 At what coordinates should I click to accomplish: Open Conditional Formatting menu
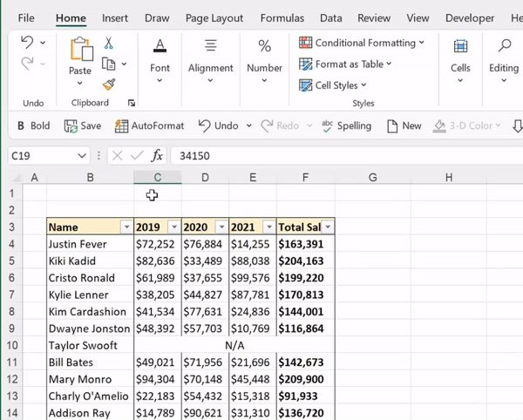click(x=362, y=43)
